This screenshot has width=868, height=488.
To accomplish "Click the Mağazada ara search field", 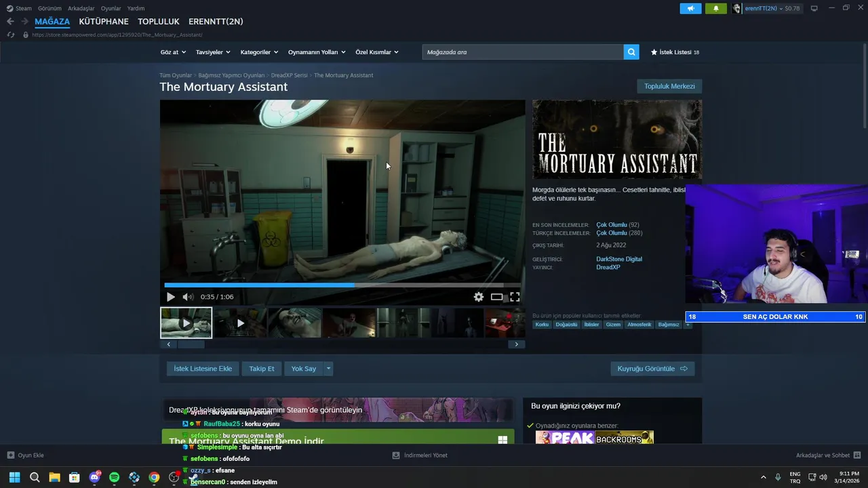I will point(523,52).
